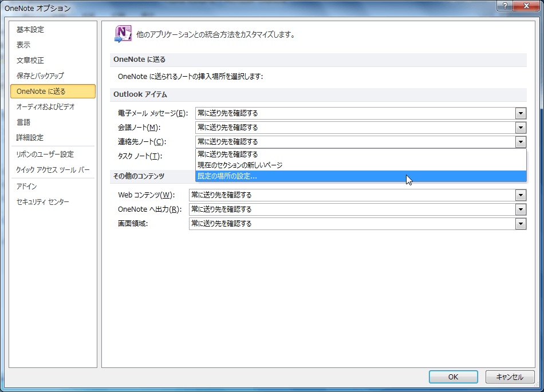Open the 文章校正 options page
Viewport: 544px width, 392px height.
pos(53,60)
